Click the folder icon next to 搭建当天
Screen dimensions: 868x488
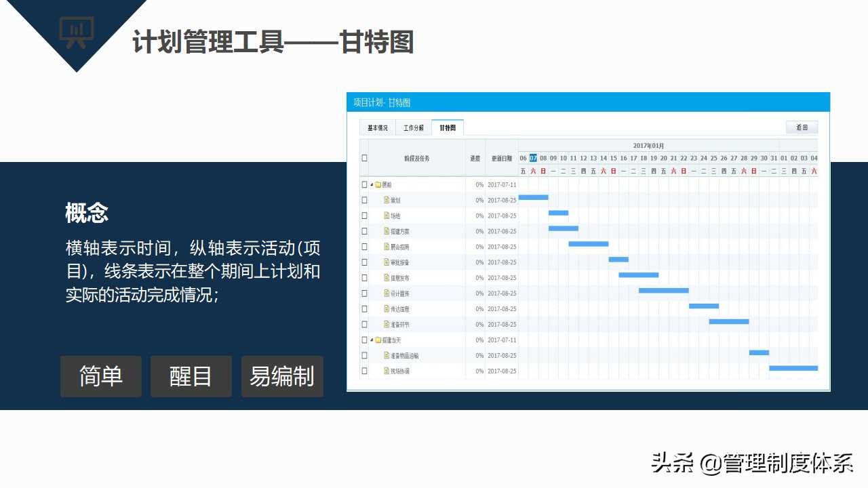click(x=378, y=340)
